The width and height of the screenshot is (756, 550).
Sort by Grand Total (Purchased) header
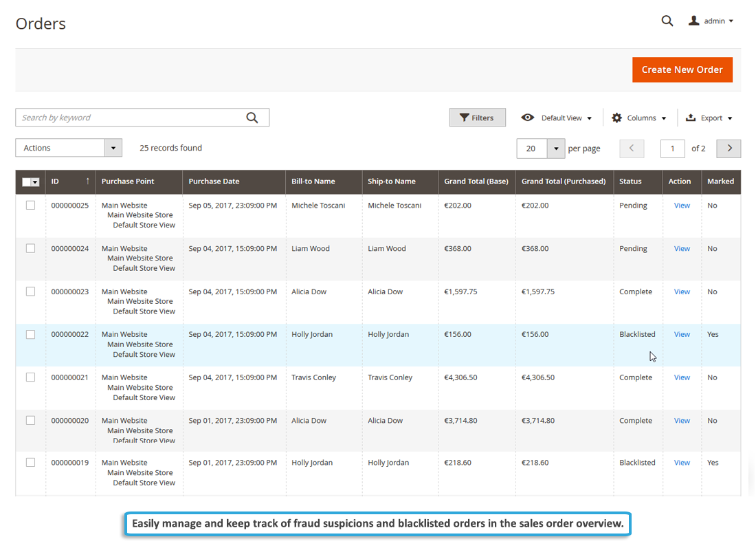pyautogui.click(x=564, y=181)
